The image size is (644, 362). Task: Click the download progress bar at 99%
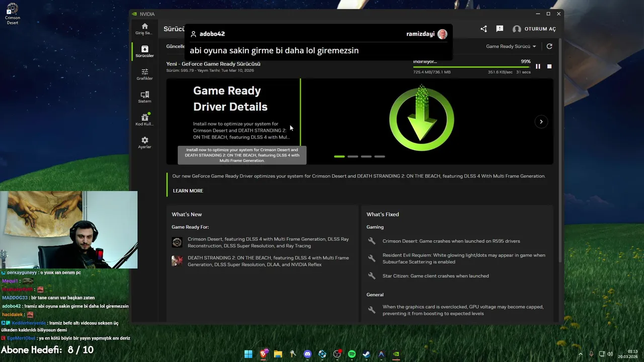point(472,67)
